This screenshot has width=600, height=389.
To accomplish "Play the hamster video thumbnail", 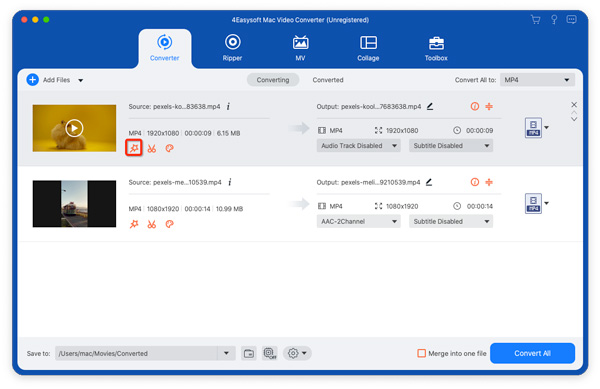I will coord(74,128).
